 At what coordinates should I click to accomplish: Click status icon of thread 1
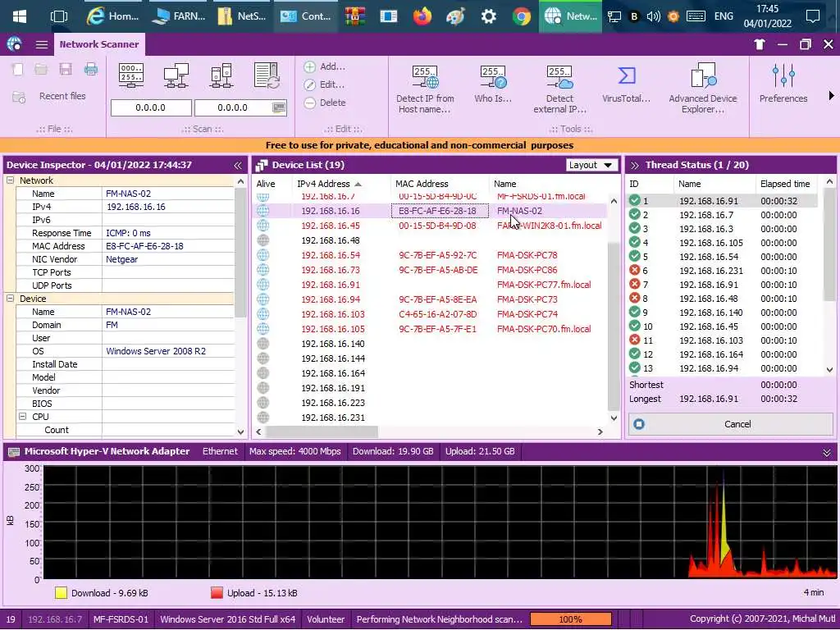pyautogui.click(x=635, y=201)
